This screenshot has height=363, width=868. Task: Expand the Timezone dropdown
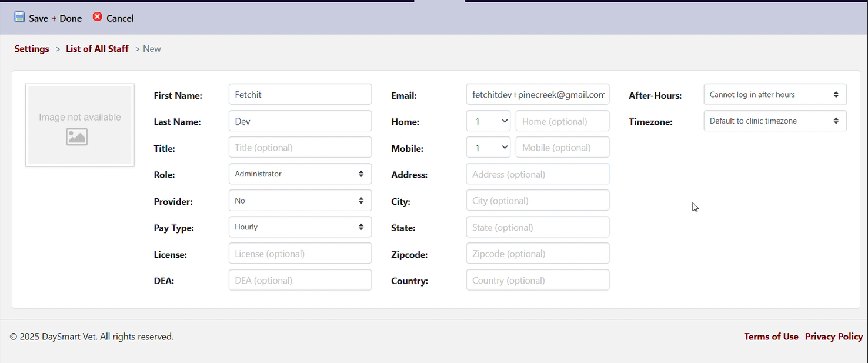pos(774,121)
